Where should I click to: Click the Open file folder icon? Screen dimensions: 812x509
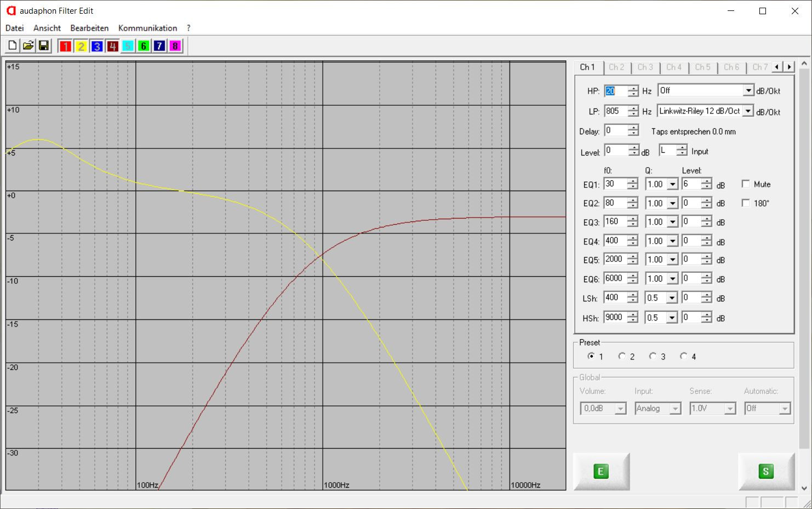pos(28,46)
